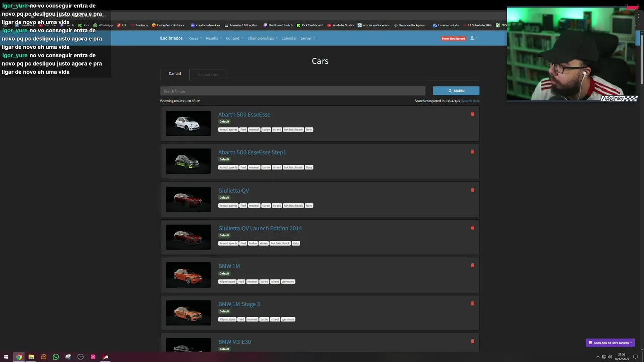The image size is (644, 362).
Task: Delete the BMW 1M car
Action: (472, 265)
